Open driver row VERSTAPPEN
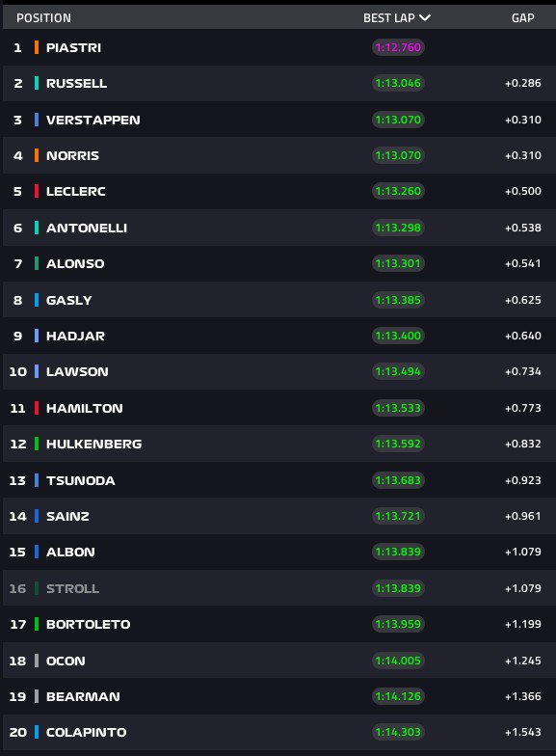The image size is (556, 756). [279, 120]
